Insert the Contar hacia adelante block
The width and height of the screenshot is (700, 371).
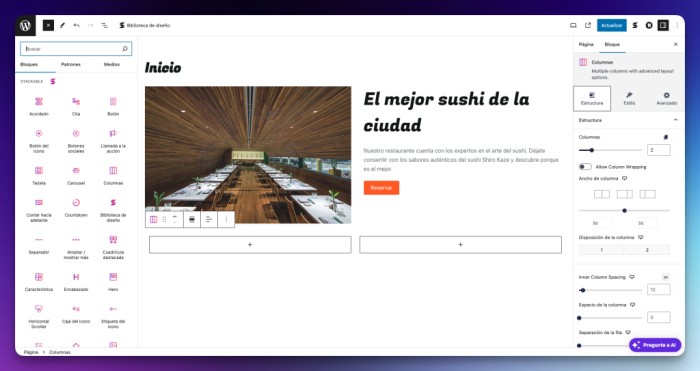point(39,210)
